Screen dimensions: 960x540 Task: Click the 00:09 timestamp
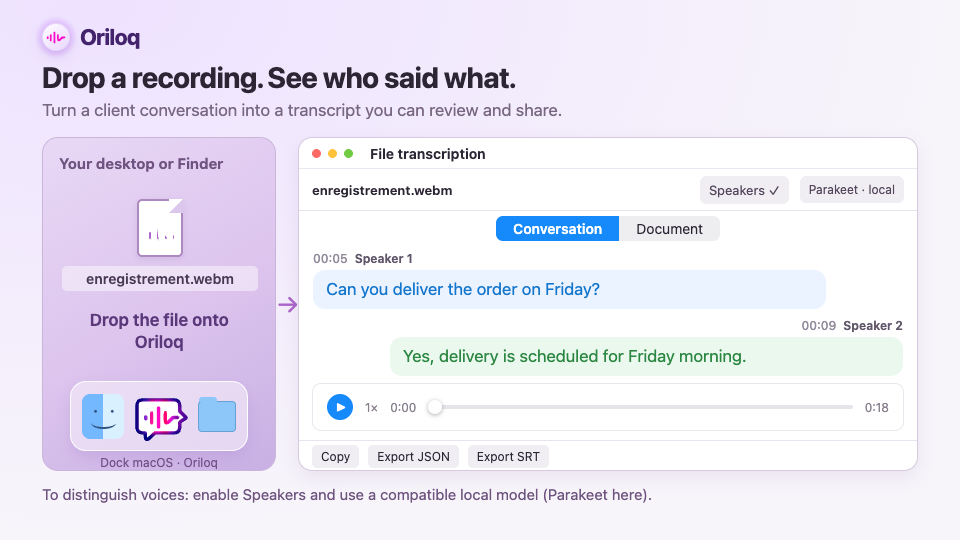[x=819, y=326]
